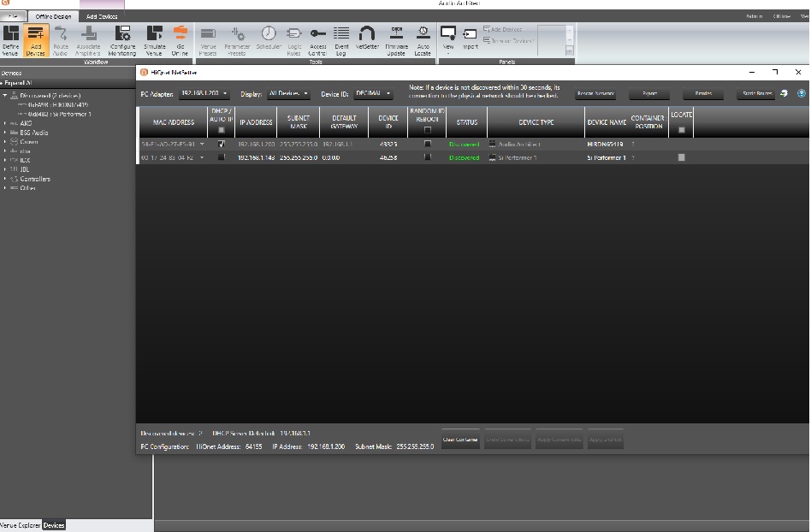Click the Apply and Exit button

(605, 440)
